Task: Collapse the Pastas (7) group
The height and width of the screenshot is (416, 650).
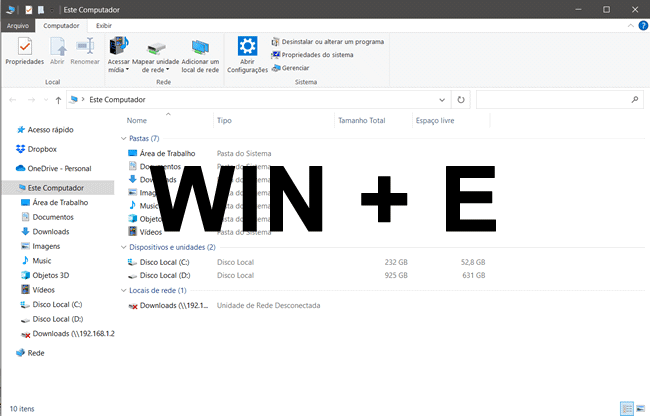Action: (123, 138)
